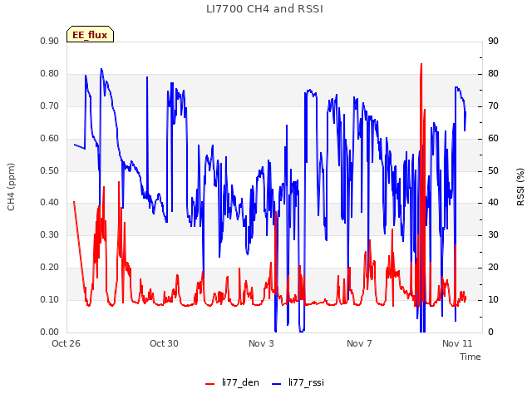The image size is (532, 399).
Task: Click the 10 right axis value
Action: (x=493, y=299)
